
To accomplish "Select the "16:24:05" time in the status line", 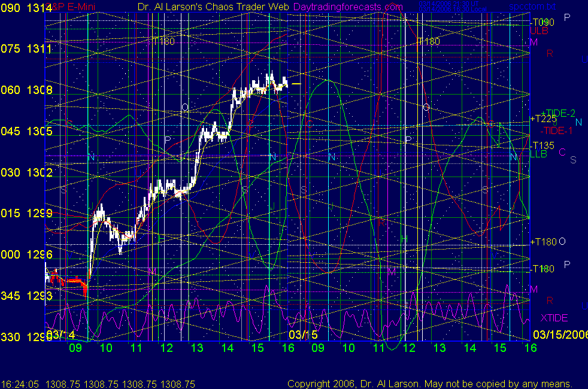I will 20,384.
